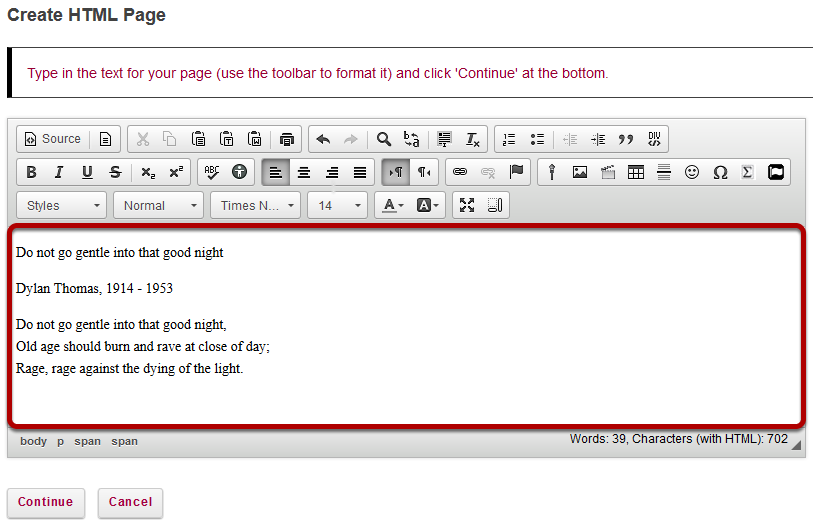813x523 pixels.
Task: Click the Cancel button
Action: tap(131, 502)
